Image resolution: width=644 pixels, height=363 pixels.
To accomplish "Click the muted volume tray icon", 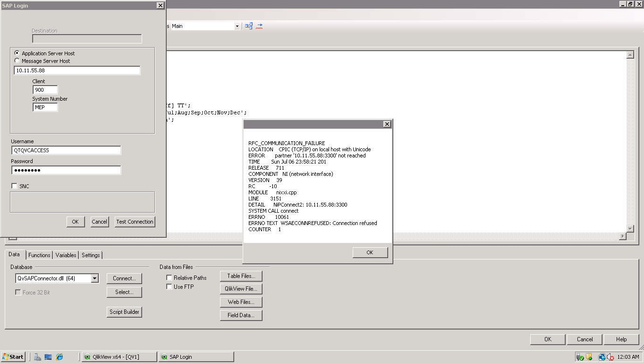I will click(610, 357).
